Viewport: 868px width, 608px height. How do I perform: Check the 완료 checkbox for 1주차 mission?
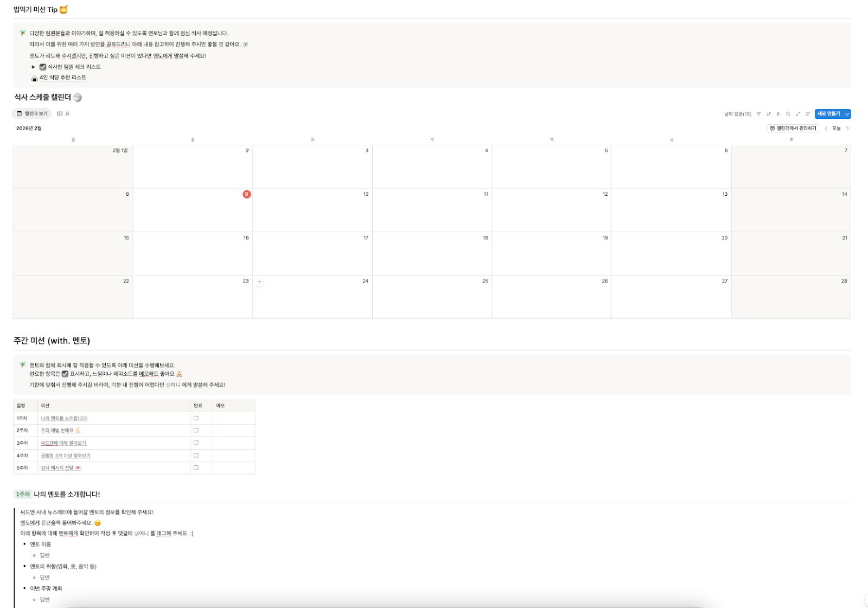(x=196, y=418)
